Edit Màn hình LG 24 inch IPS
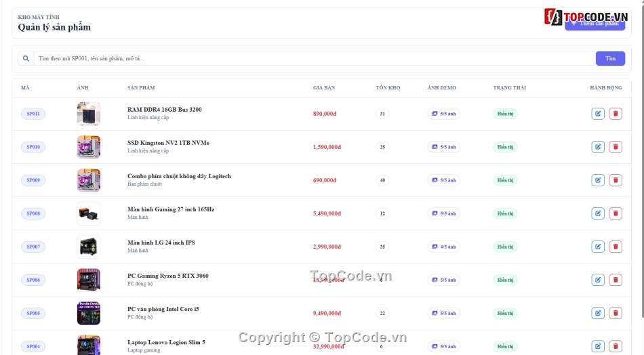The image size is (644, 355). [x=598, y=247]
